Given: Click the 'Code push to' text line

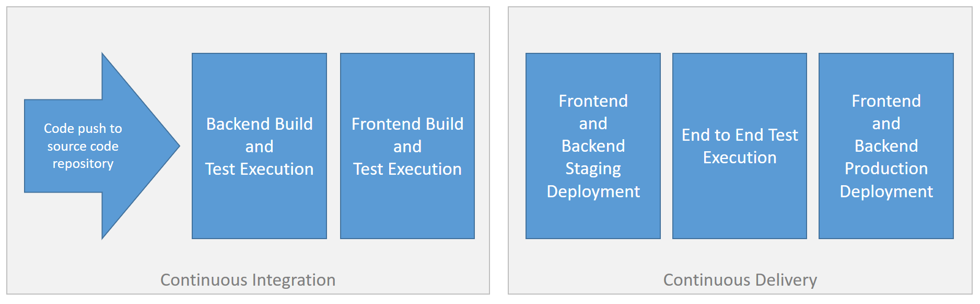Looking at the screenshot, I should (83, 128).
